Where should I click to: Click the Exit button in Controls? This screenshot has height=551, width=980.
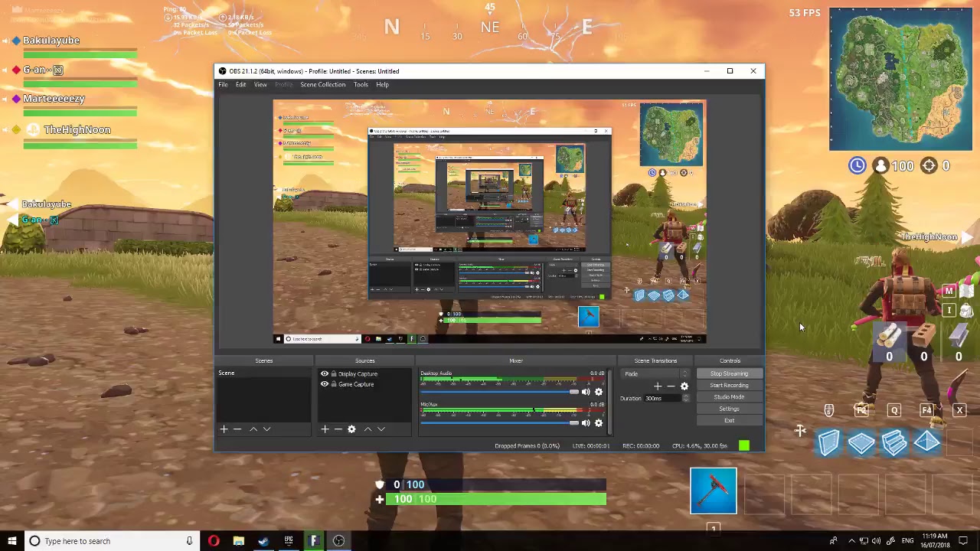coord(729,420)
